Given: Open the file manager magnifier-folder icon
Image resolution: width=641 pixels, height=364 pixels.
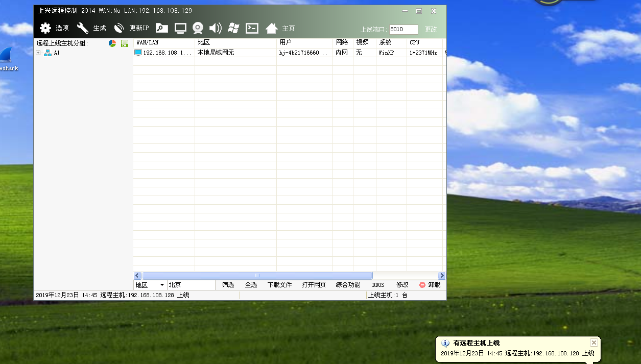Looking at the screenshot, I should 162,28.
